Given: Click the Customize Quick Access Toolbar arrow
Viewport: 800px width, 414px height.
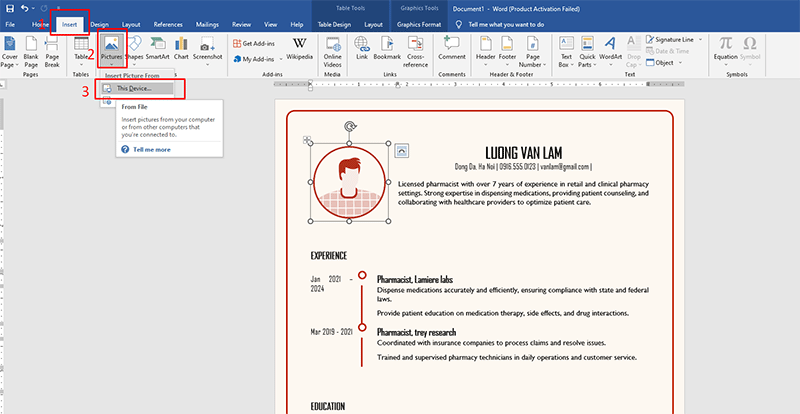Looking at the screenshot, I should pos(59,9).
